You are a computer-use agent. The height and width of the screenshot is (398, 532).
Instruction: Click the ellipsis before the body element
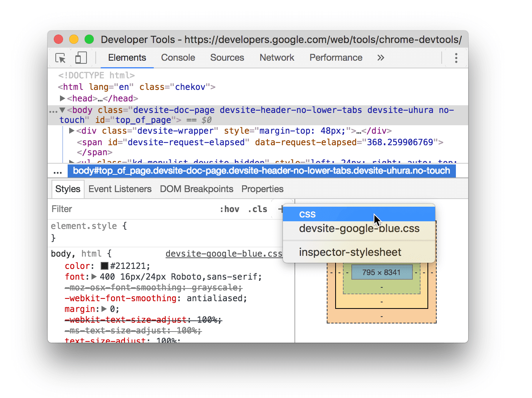pyautogui.click(x=53, y=111)
